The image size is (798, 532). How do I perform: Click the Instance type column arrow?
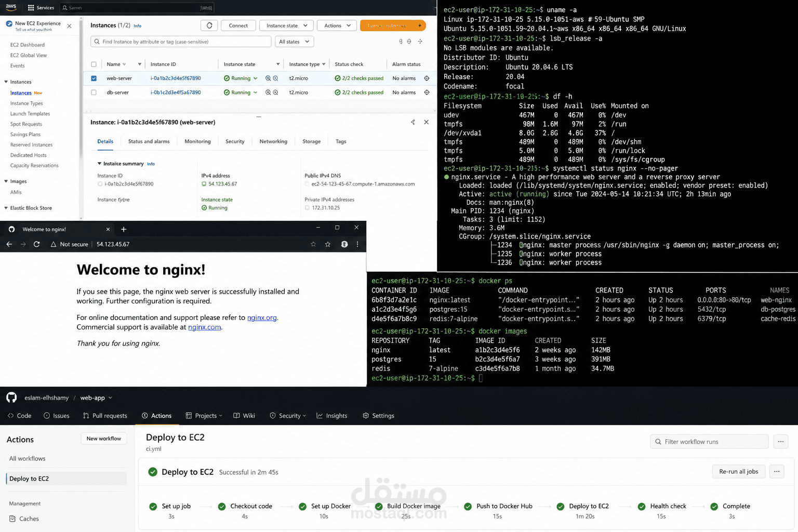click(x=324, y=64)
